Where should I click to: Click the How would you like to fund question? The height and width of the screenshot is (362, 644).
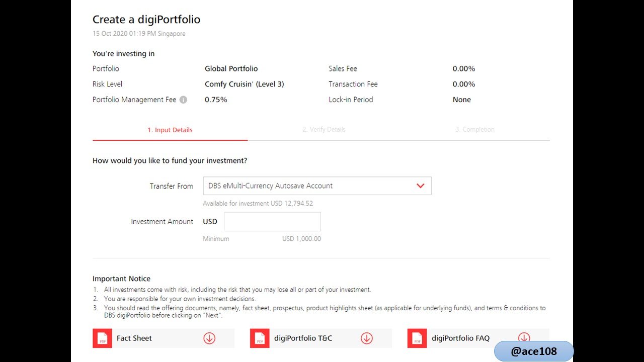pyautogui.click(x=170, y=161)
